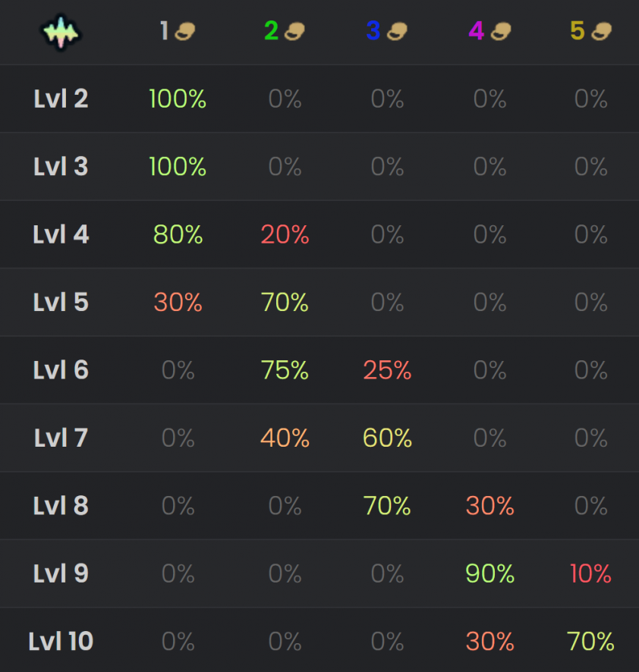Click the 25% value in Lvl 6
Screen dimensions: 639x672
387,370
